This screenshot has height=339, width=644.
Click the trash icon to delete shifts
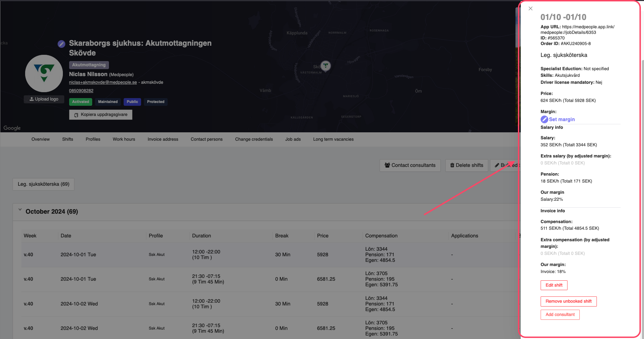point(453,165)
